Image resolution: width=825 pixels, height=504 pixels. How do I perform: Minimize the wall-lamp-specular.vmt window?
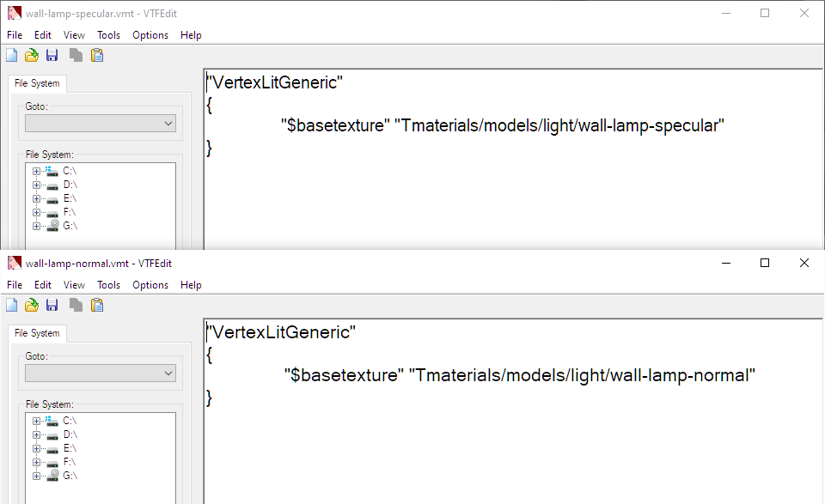click(x=726, y=13)
